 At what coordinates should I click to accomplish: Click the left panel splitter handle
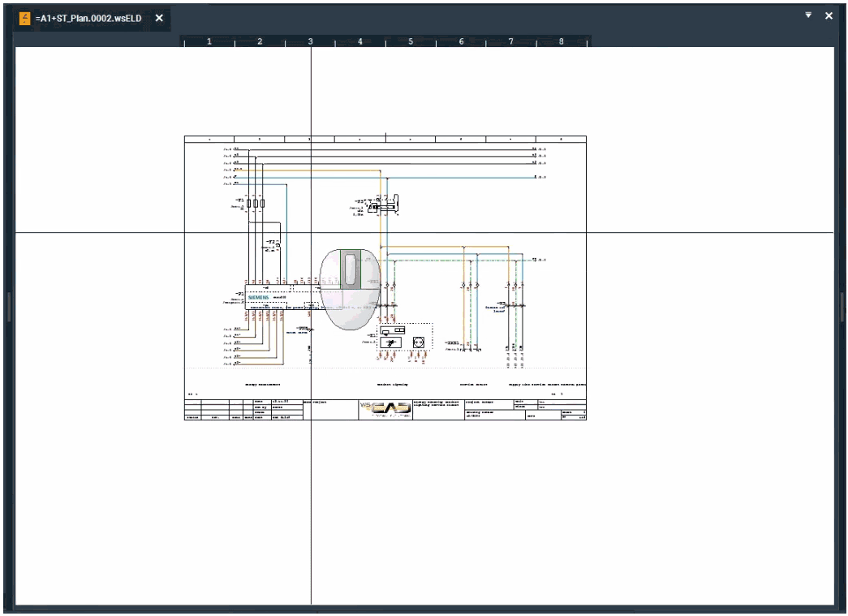pos(9,307)
